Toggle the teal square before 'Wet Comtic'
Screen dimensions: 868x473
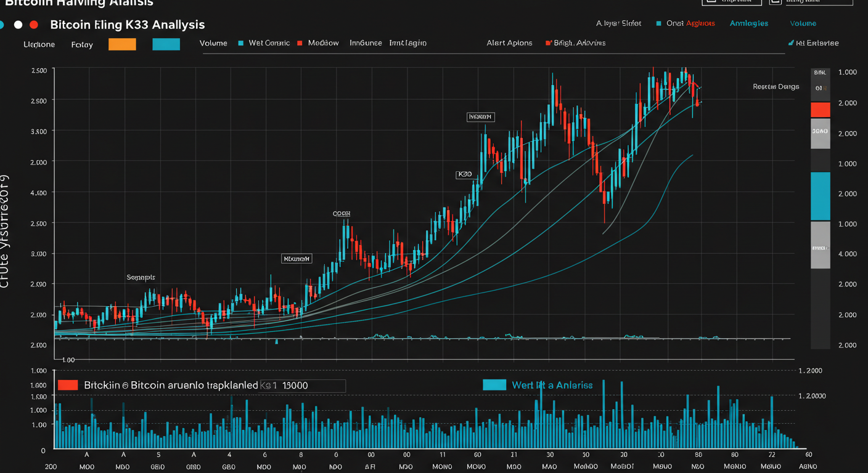[240, 43]
